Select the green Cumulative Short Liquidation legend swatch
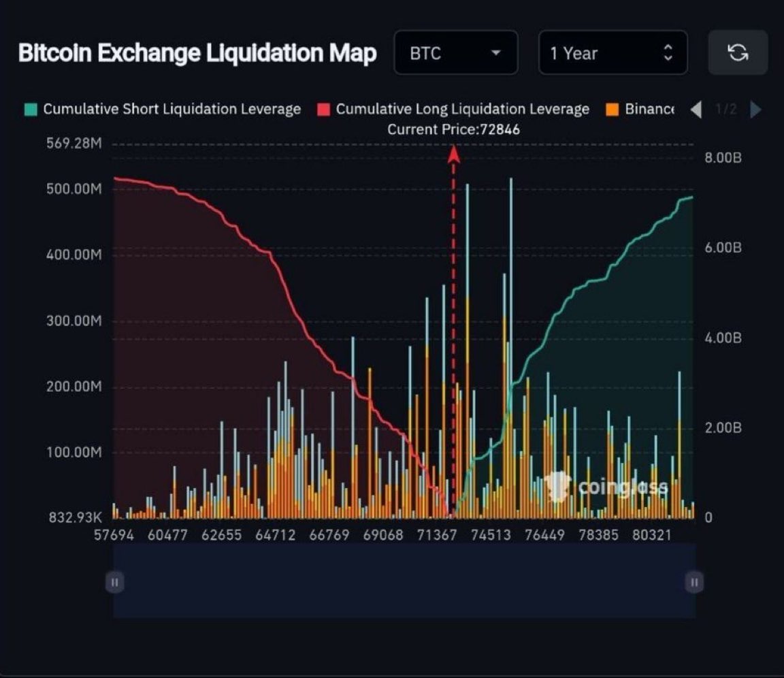 (32, 109)
